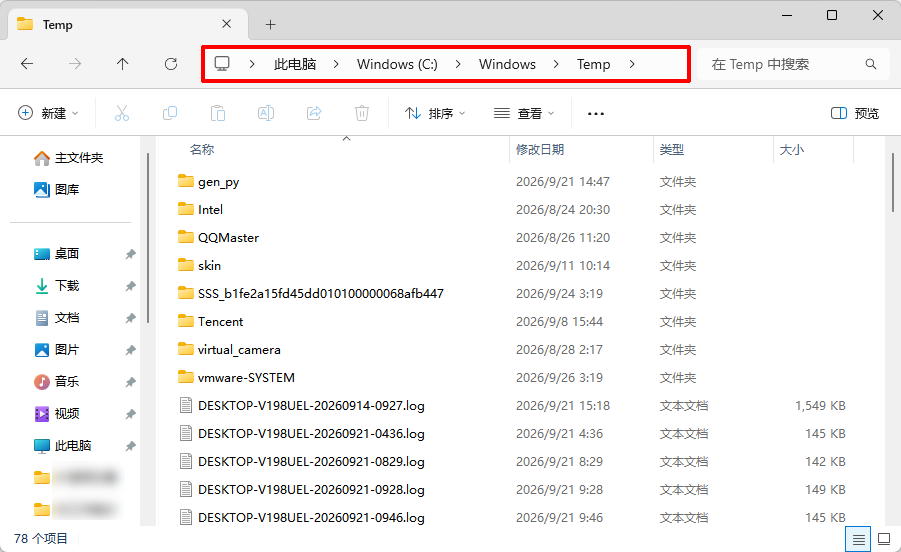Refresh the Temp folder view
The height and width of the screenshot is (552, 901).
pos(171,64)
